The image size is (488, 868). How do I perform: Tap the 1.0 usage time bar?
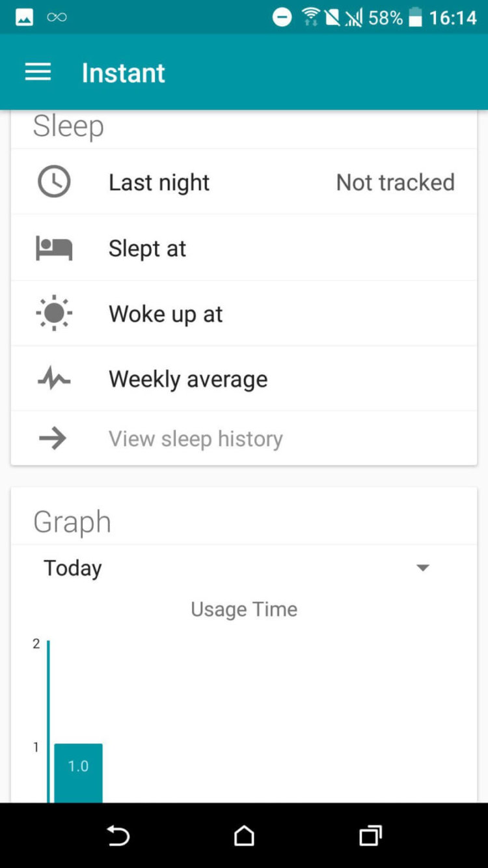[x=78, y=772]
